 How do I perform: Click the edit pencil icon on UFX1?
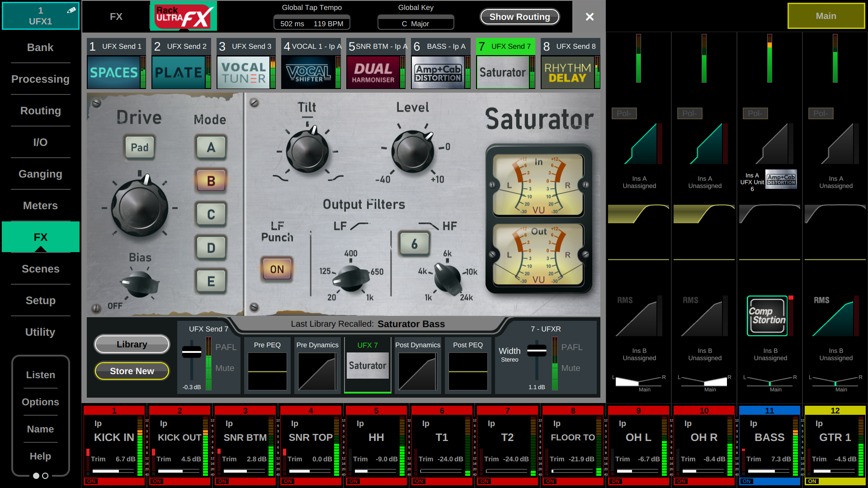pos(71,10)
